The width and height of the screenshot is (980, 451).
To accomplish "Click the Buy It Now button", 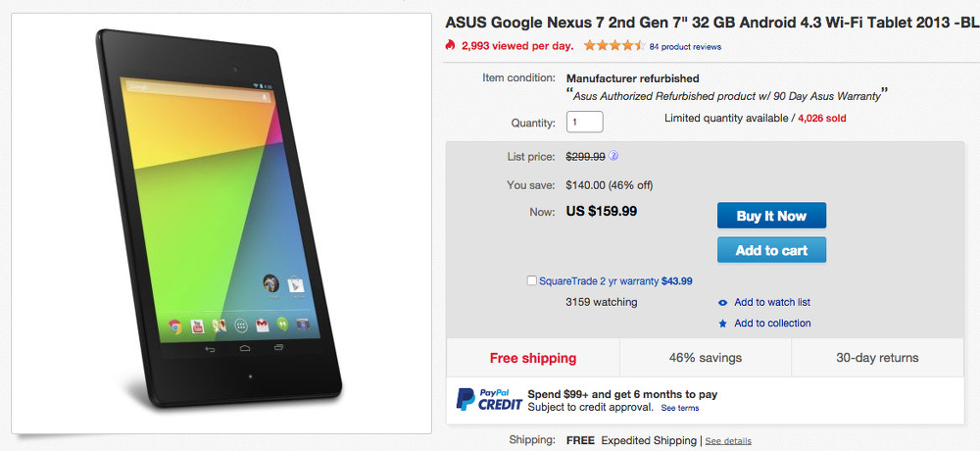I will point(771,216).
